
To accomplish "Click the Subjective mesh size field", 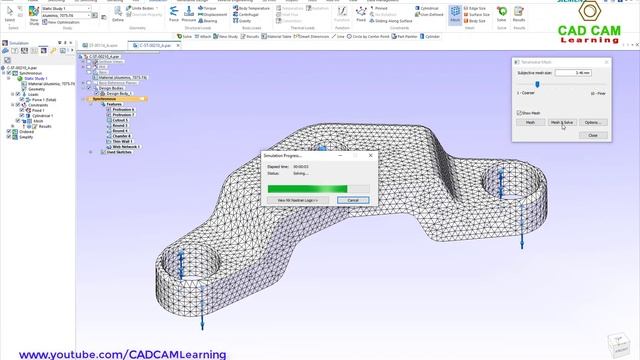I will [573, 73].
